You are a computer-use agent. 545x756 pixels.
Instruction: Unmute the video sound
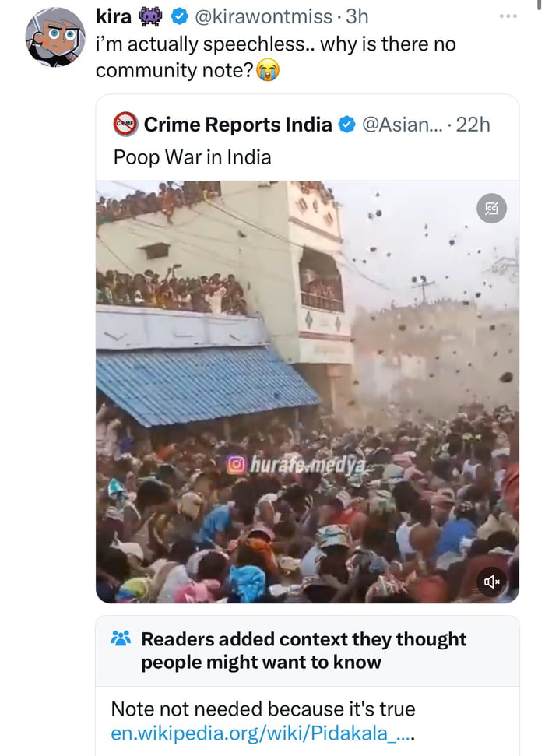click(x=491, y=581)
